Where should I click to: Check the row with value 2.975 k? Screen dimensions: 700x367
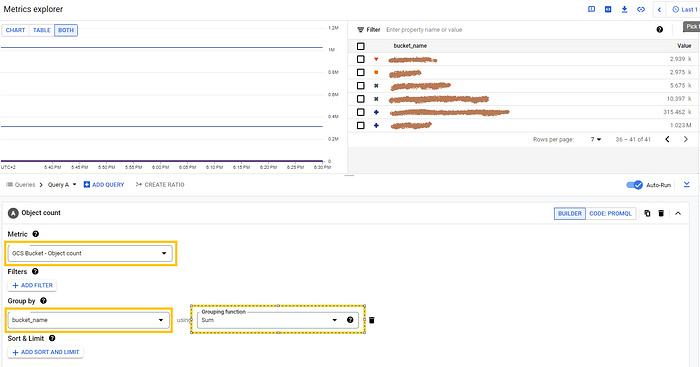coord(361,72)
